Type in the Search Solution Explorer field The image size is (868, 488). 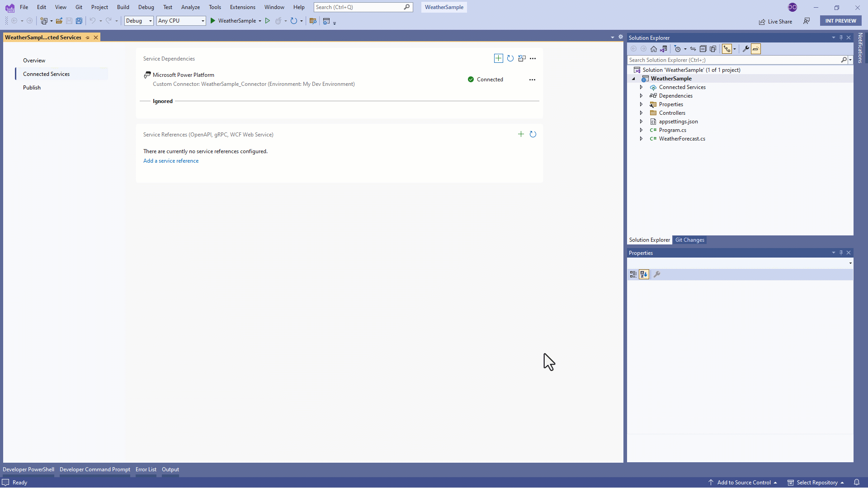(723, 60)
